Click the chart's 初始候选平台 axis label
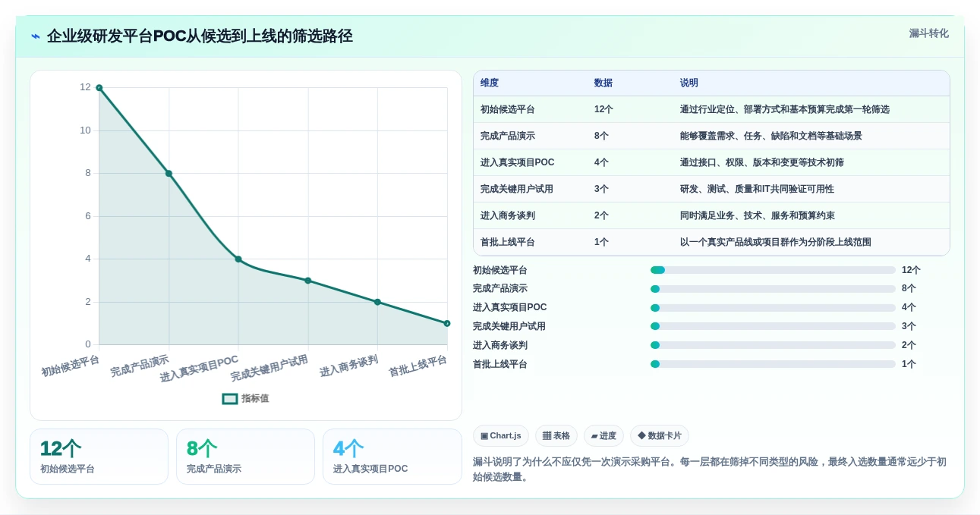 (70, 366)
